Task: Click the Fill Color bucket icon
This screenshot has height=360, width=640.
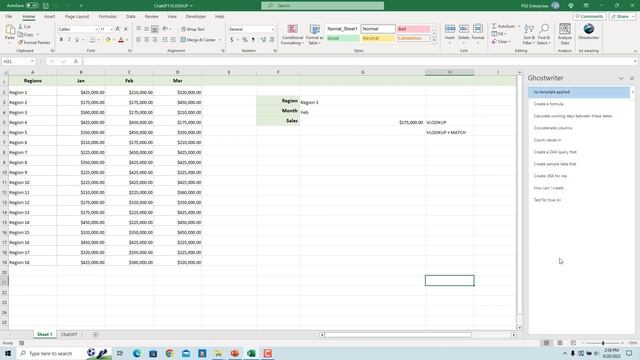Action: tap(108, 40)
